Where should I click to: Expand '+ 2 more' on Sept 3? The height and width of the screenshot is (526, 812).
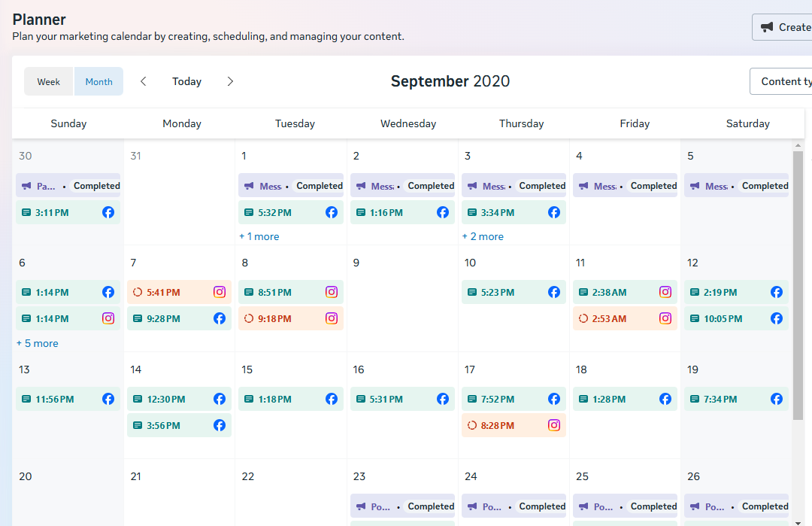483,236
